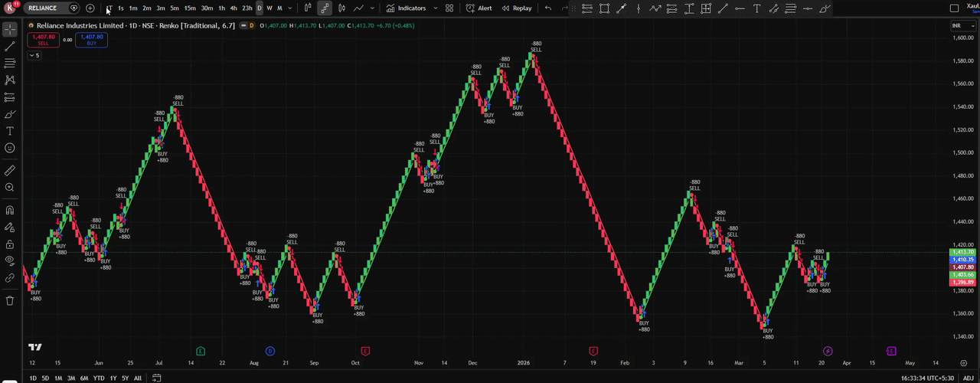Select path tool in floating drawing toolbar
This screenshot has height=383, width=980.
(x=655, y=8)
